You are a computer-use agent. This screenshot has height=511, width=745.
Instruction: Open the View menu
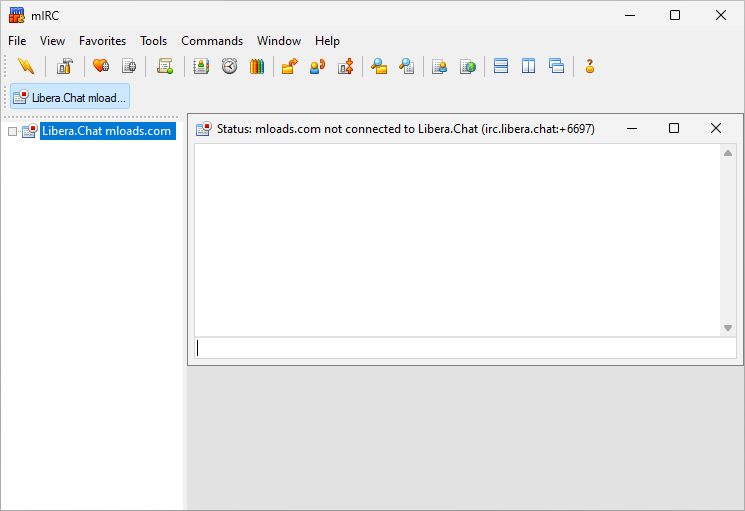pos(52,41)
